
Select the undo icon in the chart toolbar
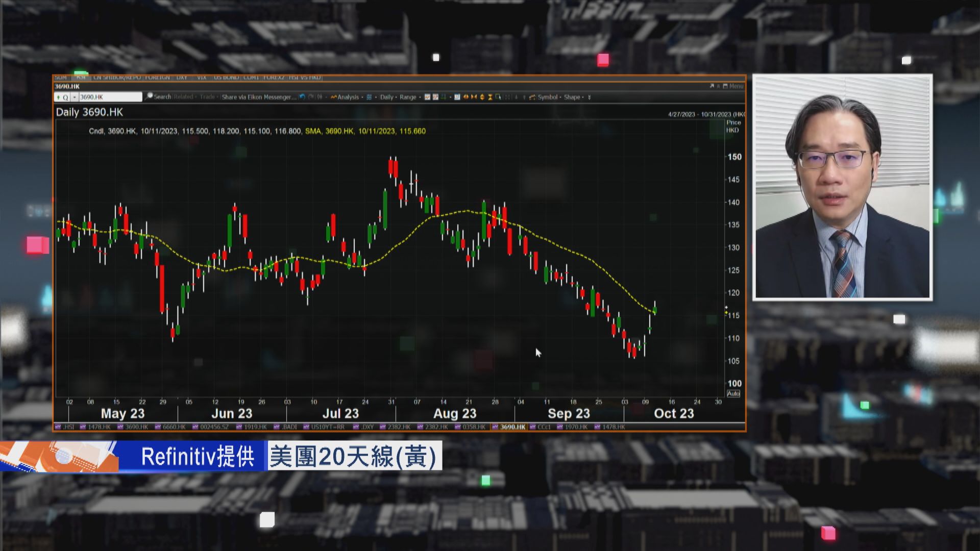click(x=302, y=97)
